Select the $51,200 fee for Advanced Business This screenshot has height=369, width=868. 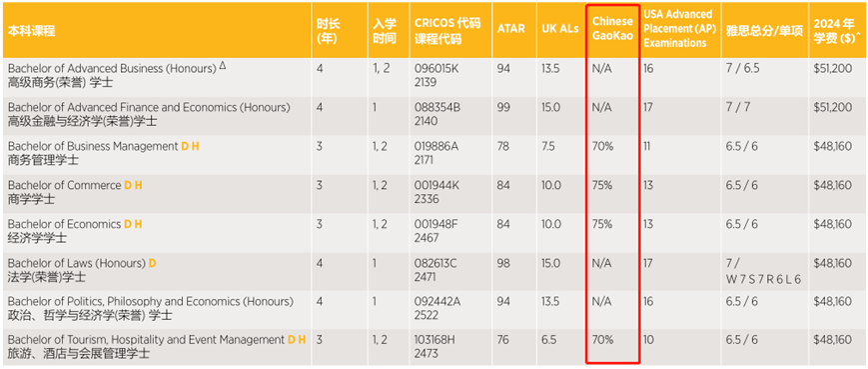[x=833, y=69]
